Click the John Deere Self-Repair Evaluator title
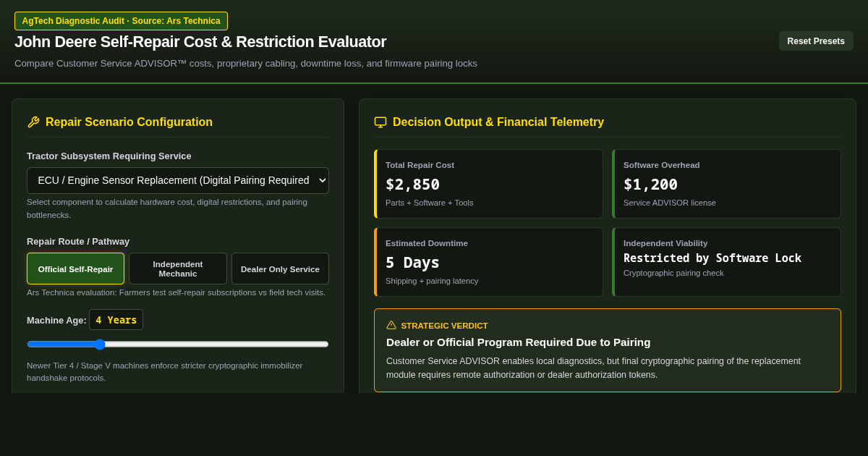Viewport: 868px width, 456px height. (200, 42)
